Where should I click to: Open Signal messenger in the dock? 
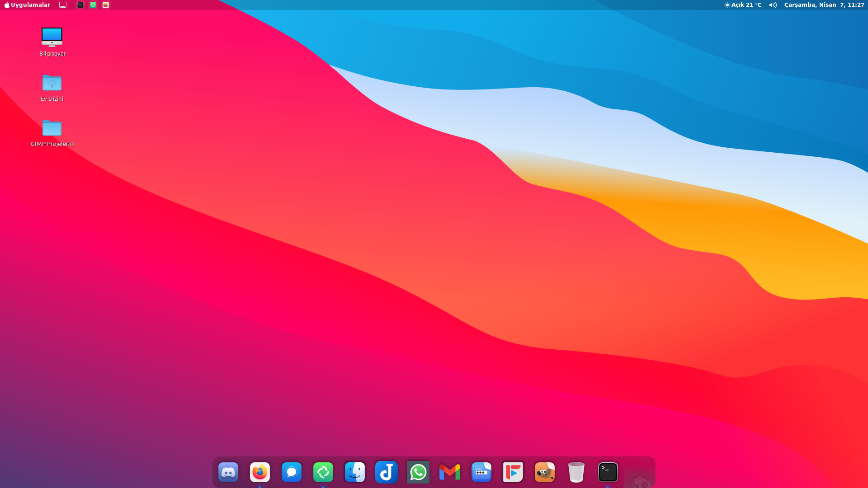coord(292,472)
